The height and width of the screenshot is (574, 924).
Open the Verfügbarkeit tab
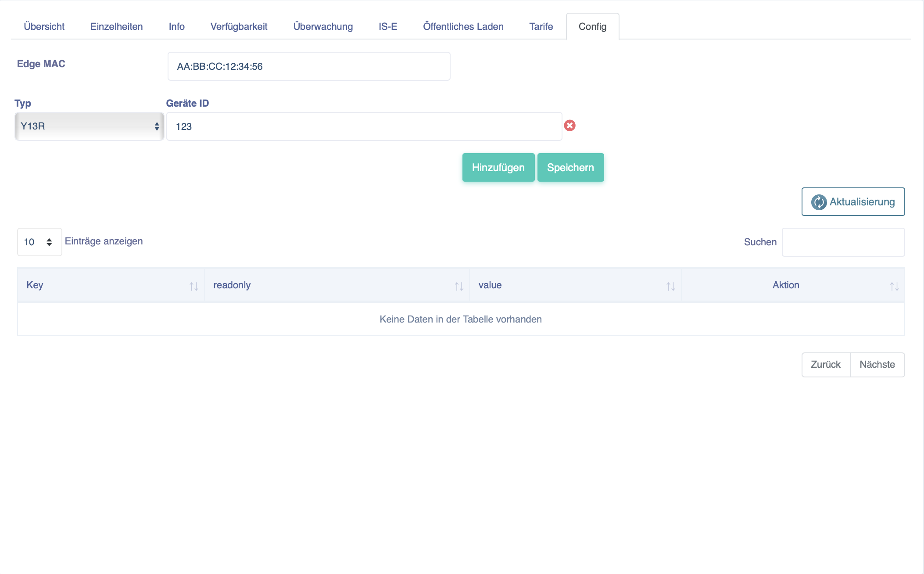[239, 26]
